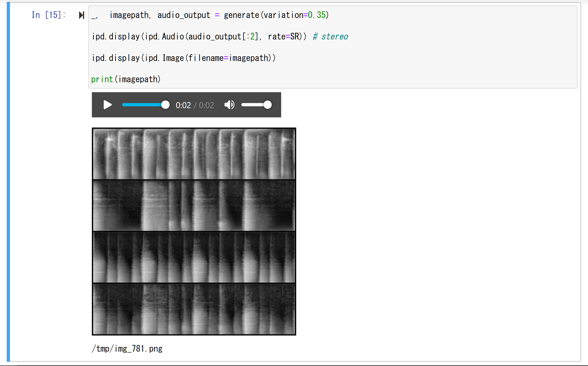The width and height of the screenshot is (588, 366).
Task: Adjust the audio player volume slider
Action: point(256,105)
